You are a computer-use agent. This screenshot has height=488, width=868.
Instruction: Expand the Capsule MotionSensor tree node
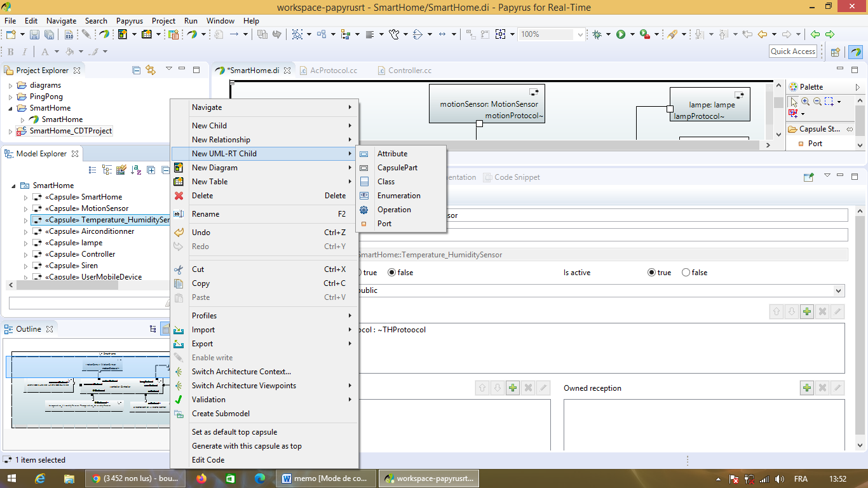click(26, 208)
